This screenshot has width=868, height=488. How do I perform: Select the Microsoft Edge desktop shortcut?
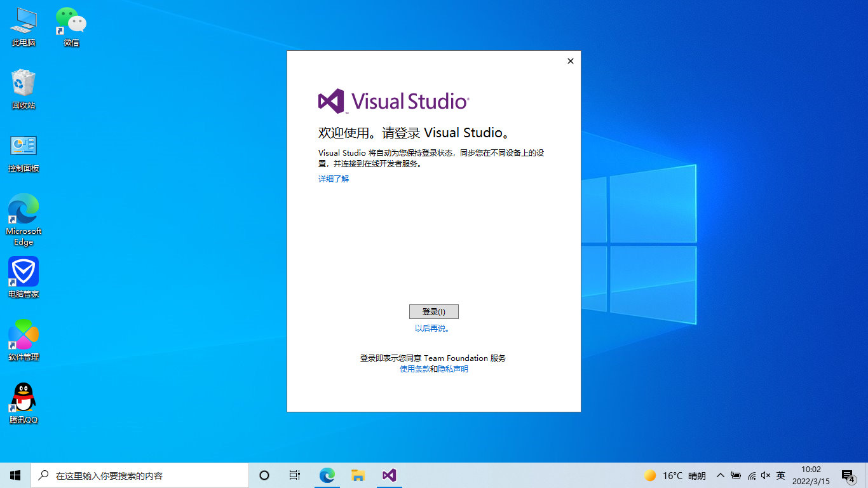point(24,220)
